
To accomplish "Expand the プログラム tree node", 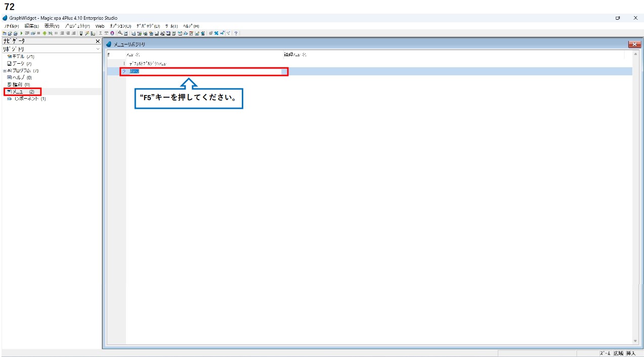I will (x=5, y=71).
